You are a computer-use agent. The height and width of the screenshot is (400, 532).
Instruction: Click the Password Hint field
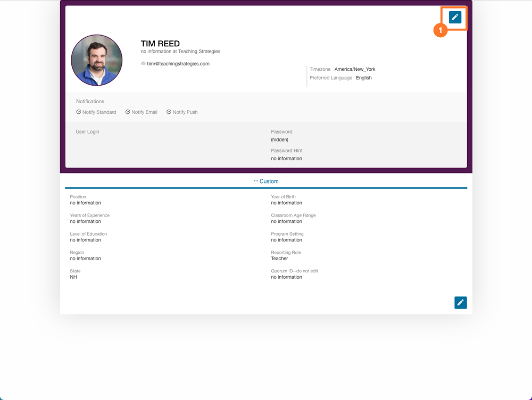tap(286, 158)
